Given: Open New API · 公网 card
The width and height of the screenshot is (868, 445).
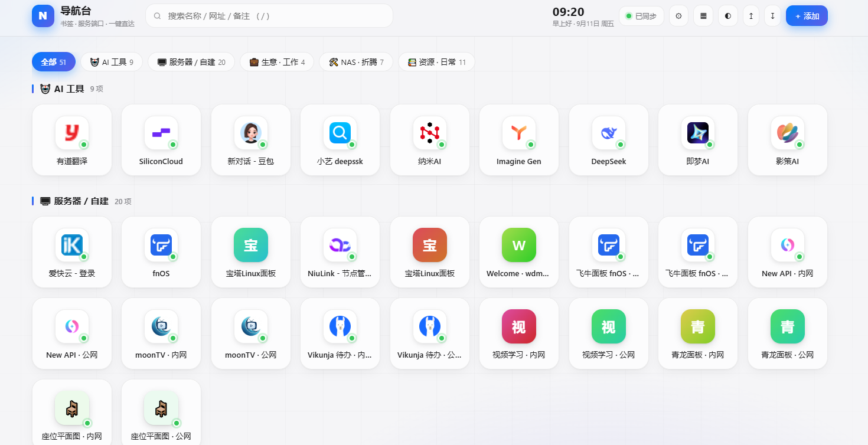Looking at the screenshot, I should coord(72,333).
